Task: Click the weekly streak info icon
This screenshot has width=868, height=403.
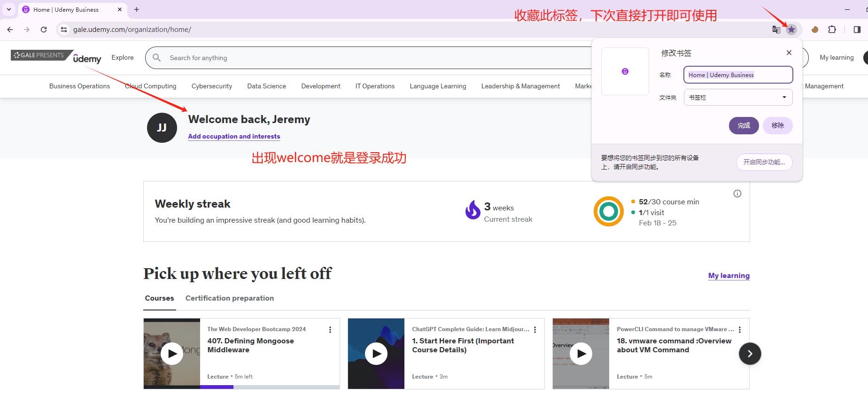Action: tap(737, 194)
